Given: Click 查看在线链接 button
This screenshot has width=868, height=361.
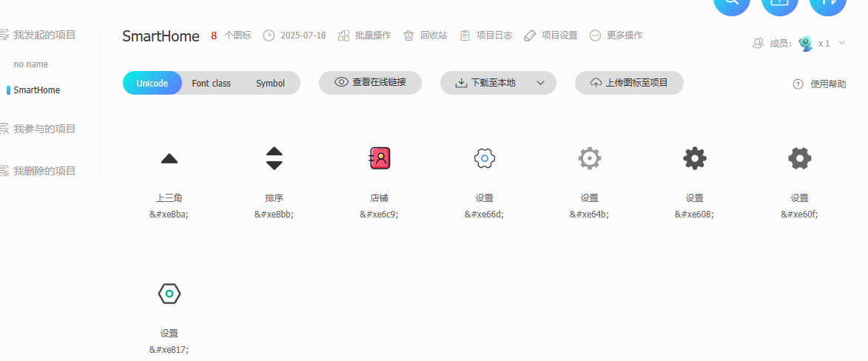Looking at the screenshot, I should pos(370,83).
